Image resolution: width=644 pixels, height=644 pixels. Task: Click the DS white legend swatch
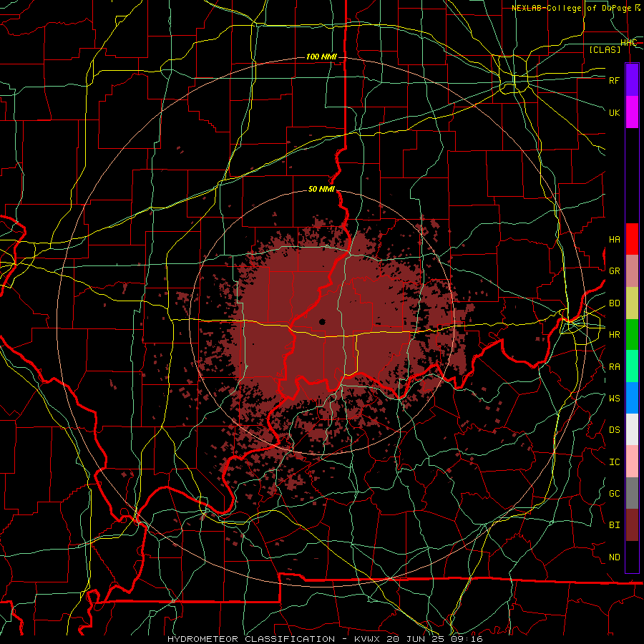click(632, 429)
